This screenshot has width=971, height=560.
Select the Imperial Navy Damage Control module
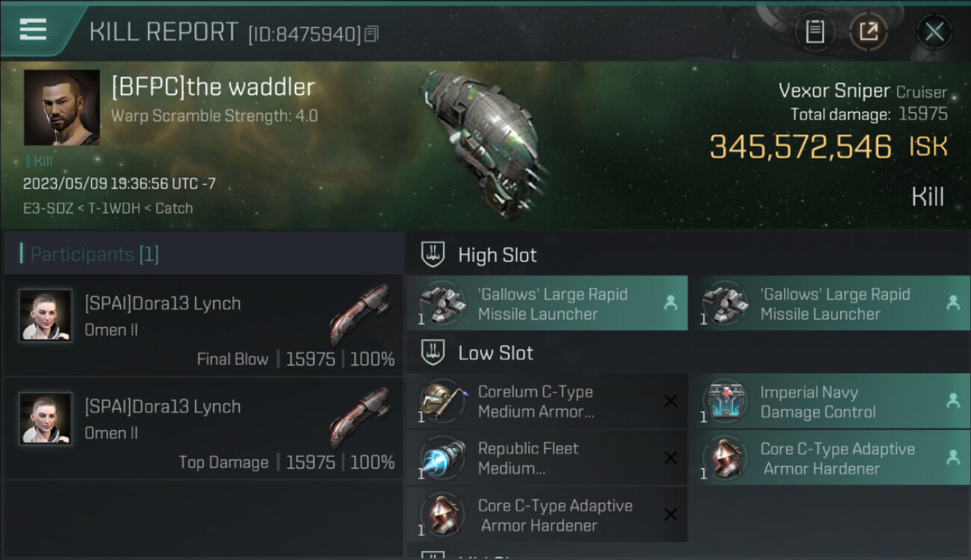(x=829, y=401)
